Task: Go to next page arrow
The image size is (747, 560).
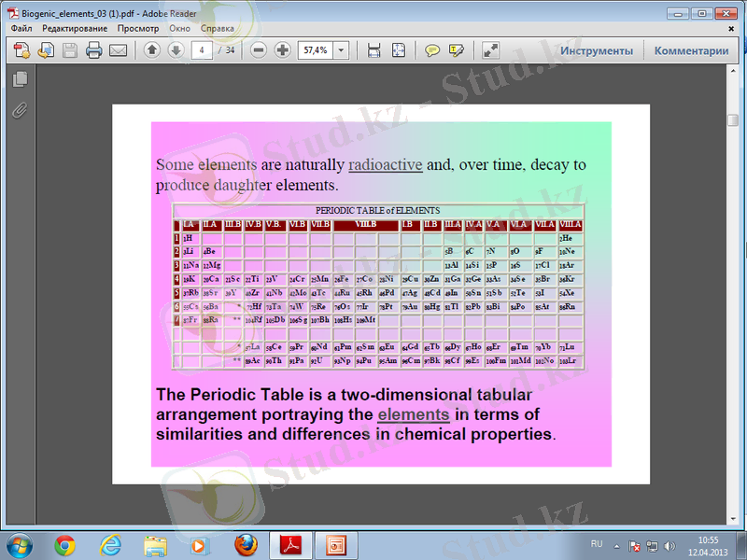Action: [176, 50]
